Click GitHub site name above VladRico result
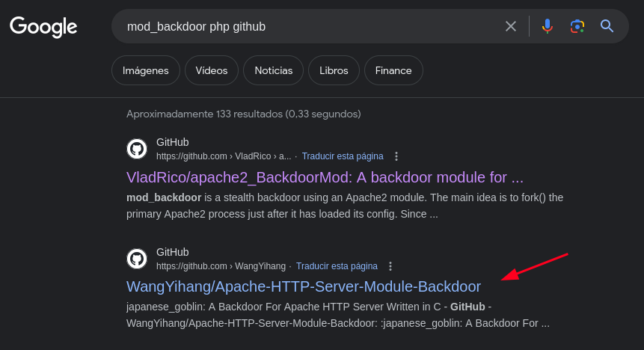This screenshot has height=350, width=644. (x=173, y=142)
